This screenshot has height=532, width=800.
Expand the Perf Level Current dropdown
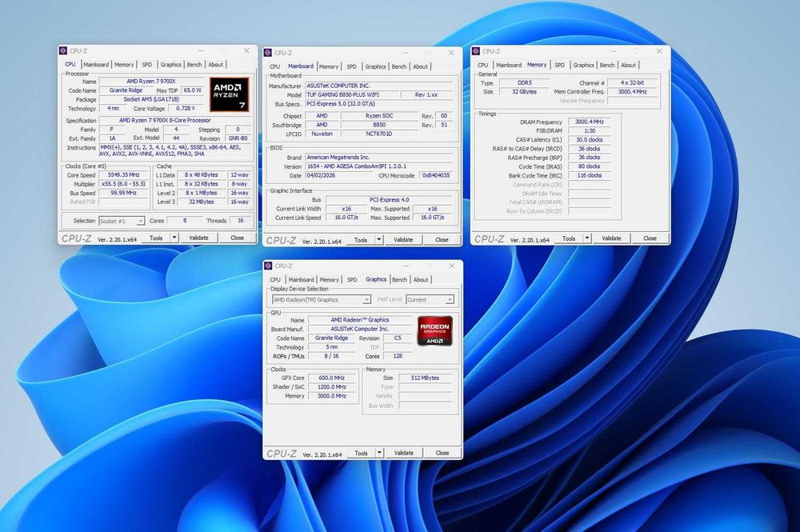coord(450,299)
